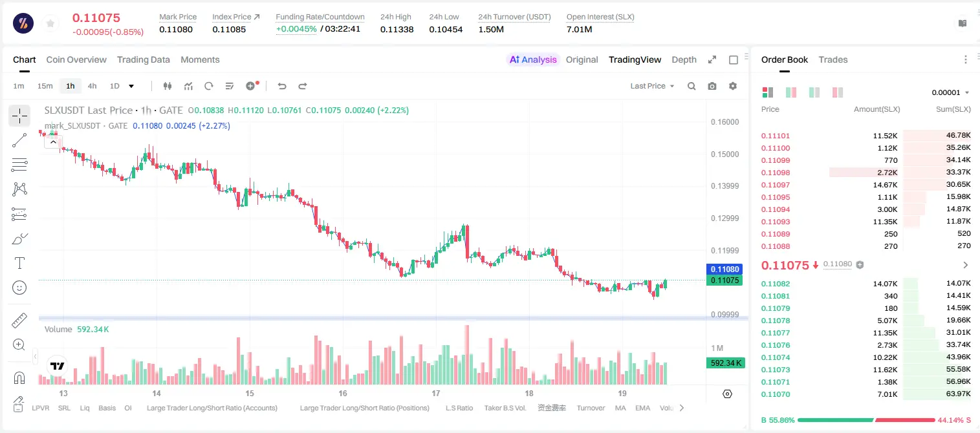
Task: Show only sell orders in order book
Action: [838, 92]
